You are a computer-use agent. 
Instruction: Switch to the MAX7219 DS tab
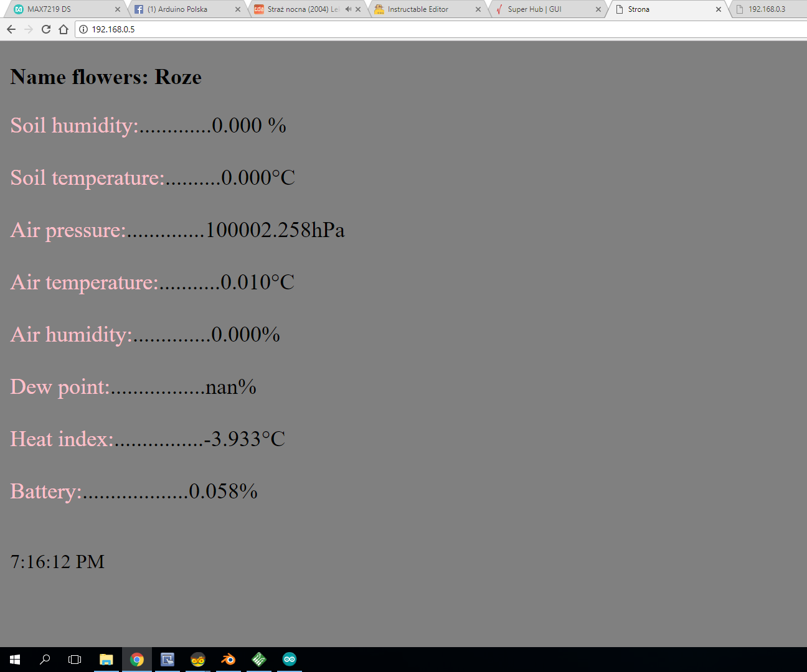(x=65, y=9)
